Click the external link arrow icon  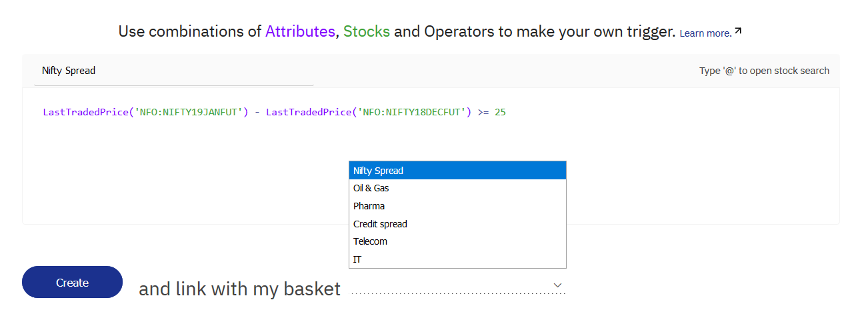[738, 31]
